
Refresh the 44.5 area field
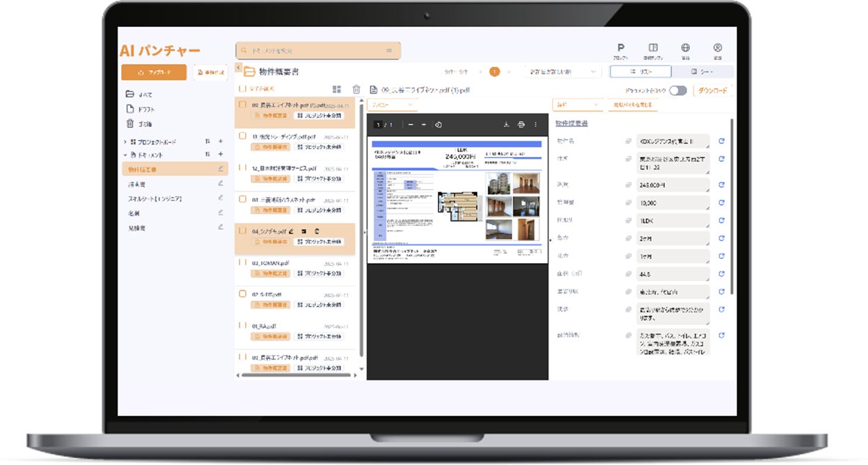(x=721, y=273)
